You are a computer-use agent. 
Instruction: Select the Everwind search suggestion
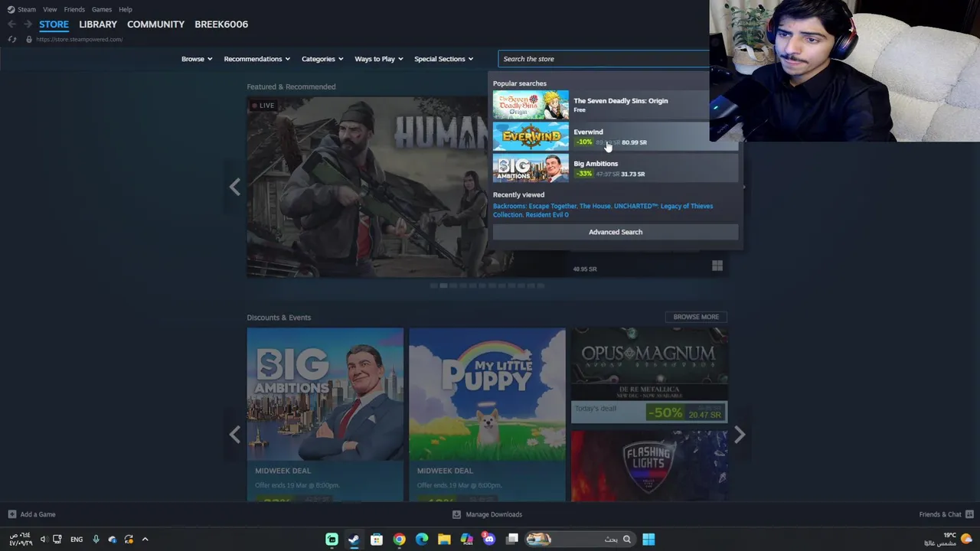616,136
